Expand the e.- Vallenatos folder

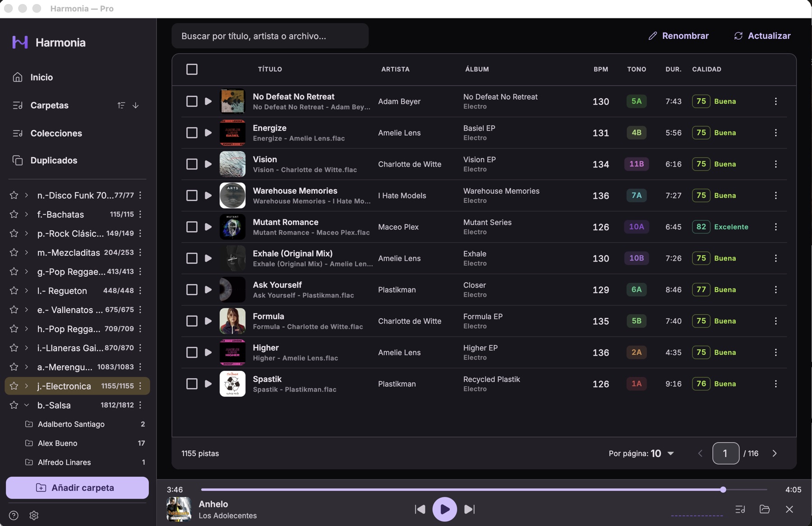[27, 310]
